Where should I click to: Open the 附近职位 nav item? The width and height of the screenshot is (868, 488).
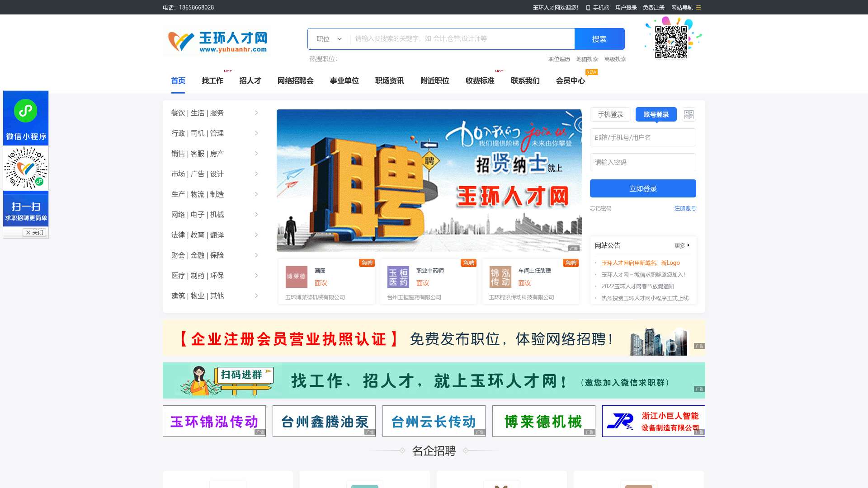click(x=435, y=81)
